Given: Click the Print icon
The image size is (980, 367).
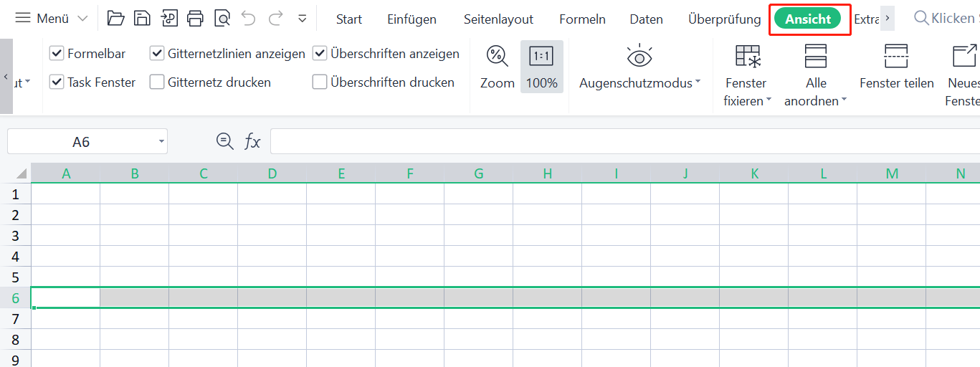Looking at the screenshot, I should pos(196,19).
